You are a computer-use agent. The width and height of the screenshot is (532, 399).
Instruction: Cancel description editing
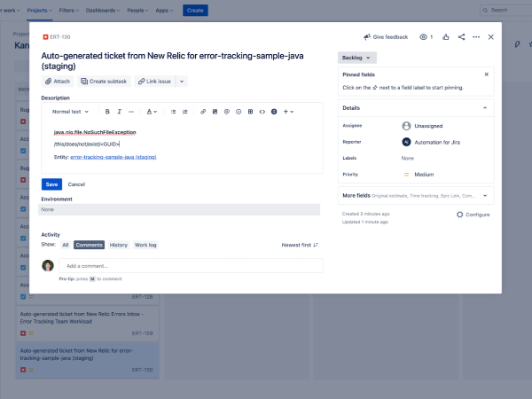point(76,184)
